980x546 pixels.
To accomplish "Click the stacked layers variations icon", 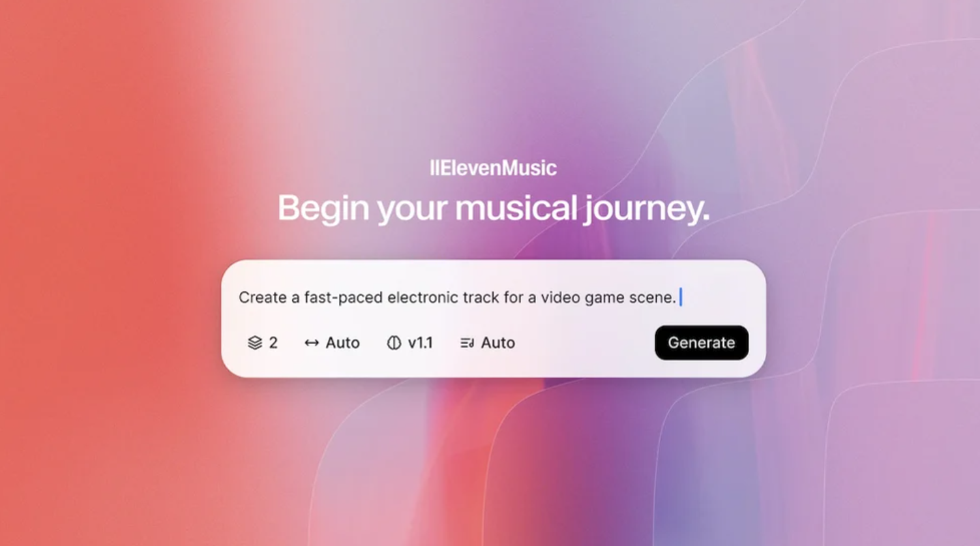I will [255, 342].
